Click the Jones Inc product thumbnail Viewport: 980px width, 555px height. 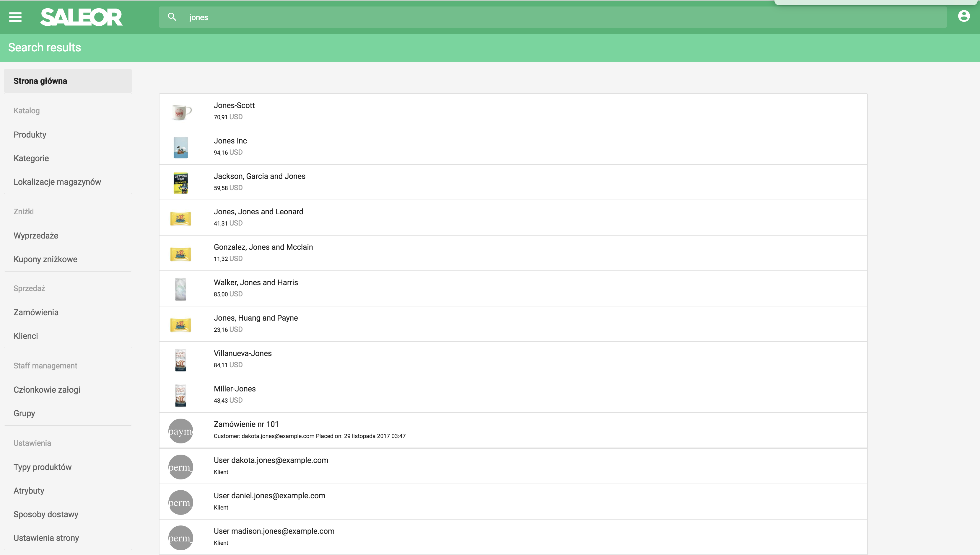181,146
